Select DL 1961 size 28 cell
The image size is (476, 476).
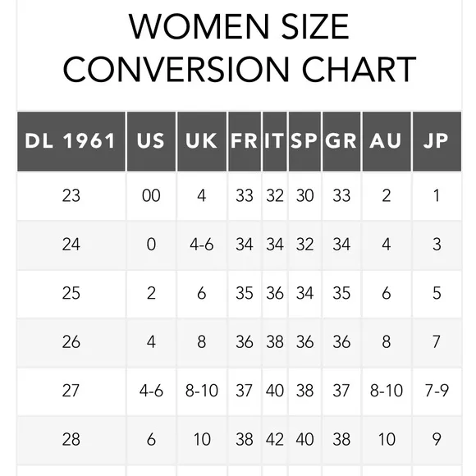pyautogui.click(x=71, y=440)
